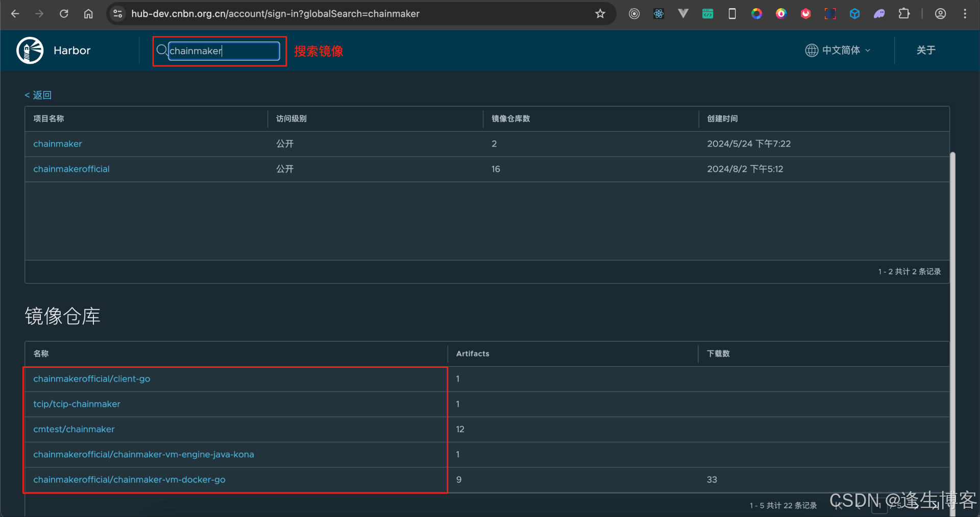Open tcip/tcip-chainmaker repository
Screen dimensions: 980x517
click(x=77, y=404)
